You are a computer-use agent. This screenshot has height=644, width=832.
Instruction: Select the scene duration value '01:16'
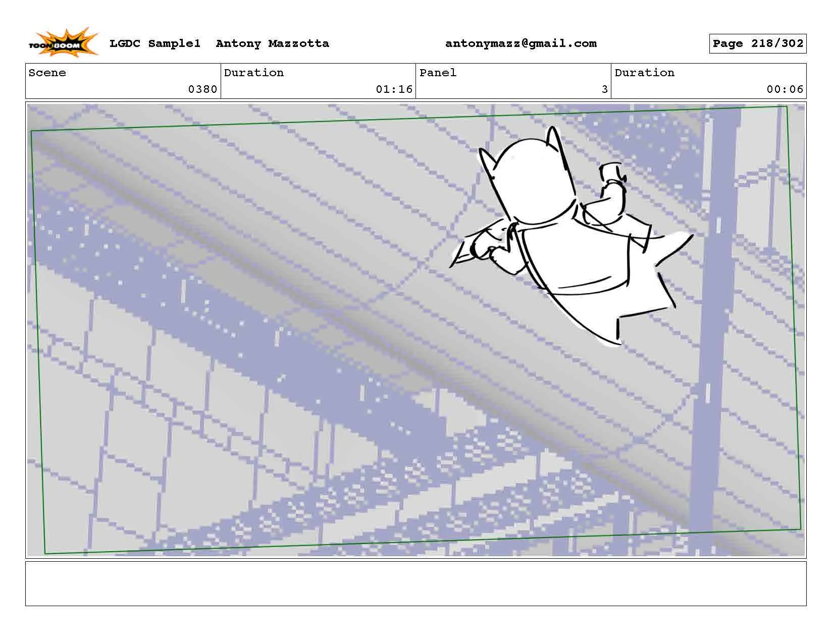pyautogui.click(x=394, y=89)
